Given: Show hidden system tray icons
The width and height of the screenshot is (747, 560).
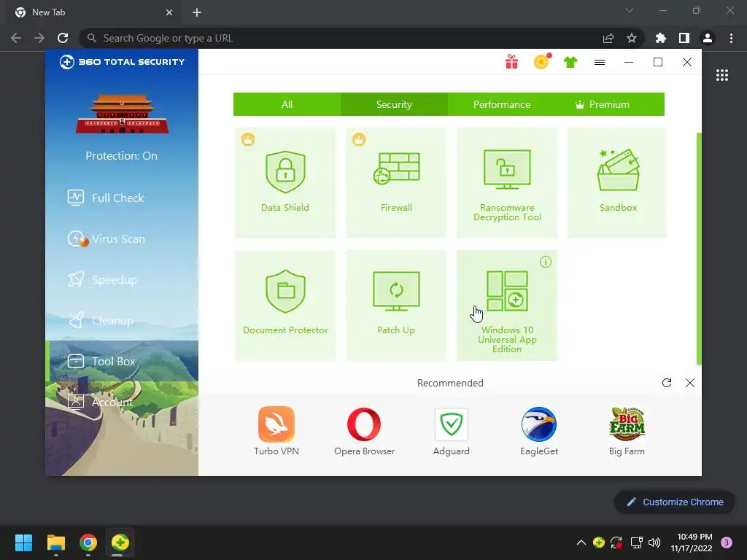Looking at the screenshot, I should click(581, 542).
